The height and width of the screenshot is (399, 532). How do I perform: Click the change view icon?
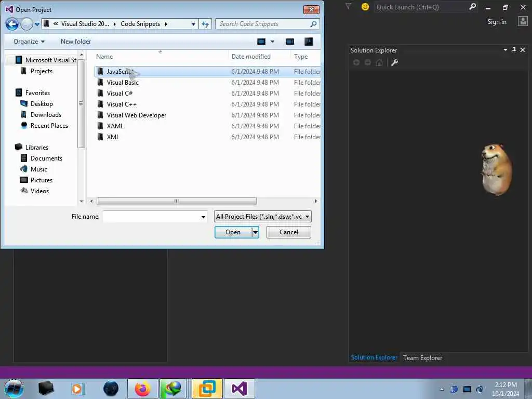tap(261, 42)
